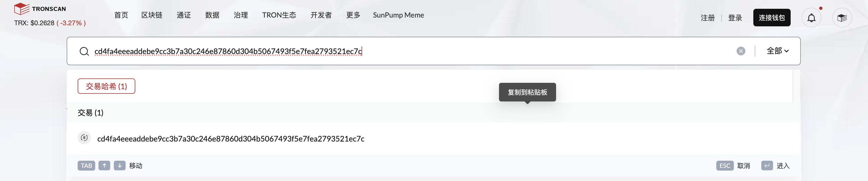Click the search magnifier icon
This screenshot has width=868, height=181.
[x=84, y=51]
